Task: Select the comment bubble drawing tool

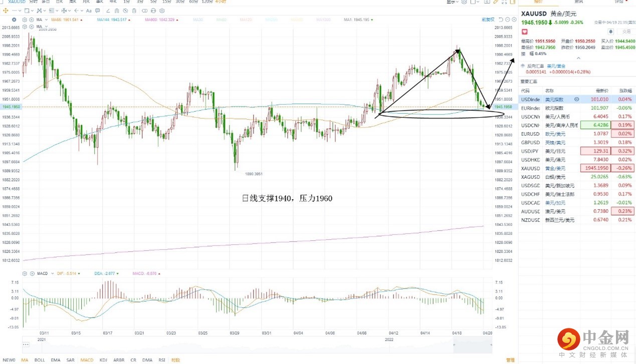Action: click(x=98, y=11)
